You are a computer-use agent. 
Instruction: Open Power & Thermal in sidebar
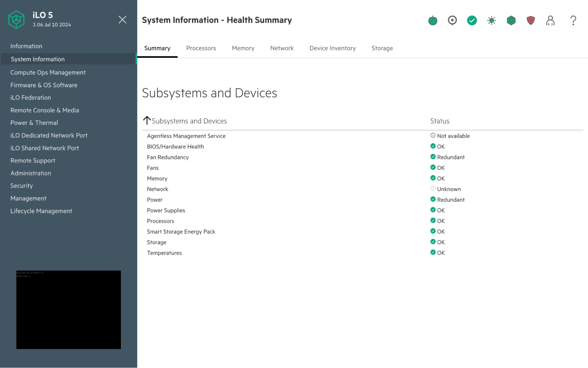pos(34,123)
